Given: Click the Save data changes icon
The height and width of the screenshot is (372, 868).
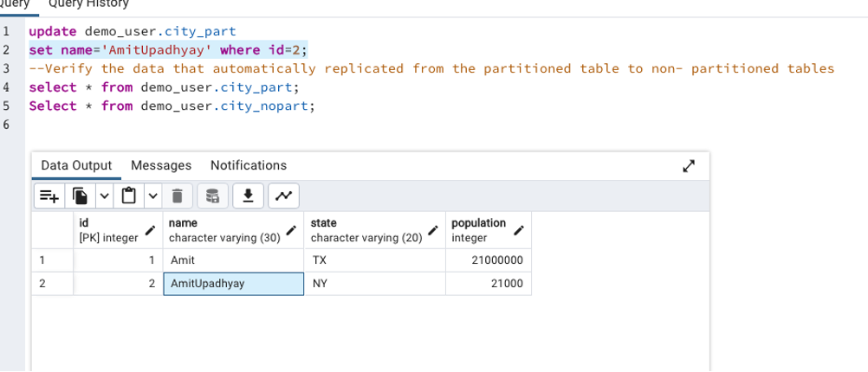Looking at the screenshot, I should [212, 196].
